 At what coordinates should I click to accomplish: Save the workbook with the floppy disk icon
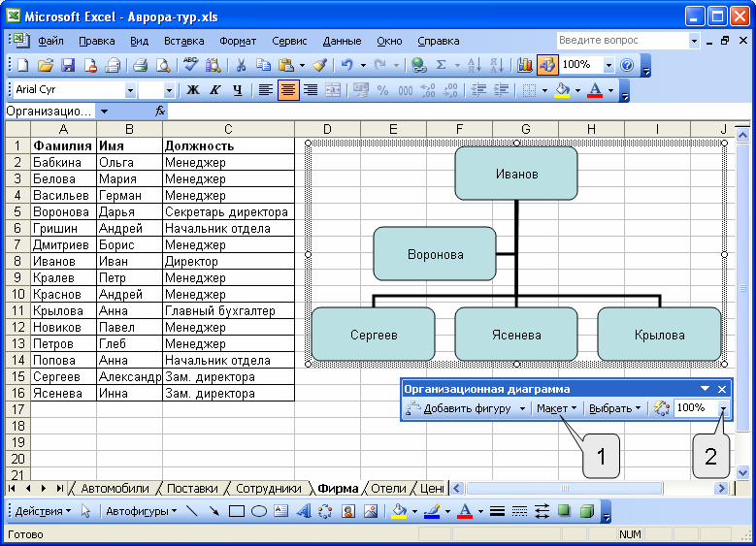68,65
